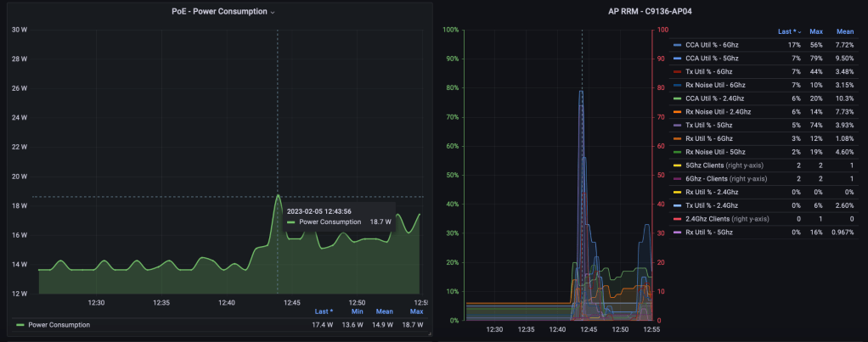Viewport: 868px width, 342px height.
Task: Click the PoE graph peak at 18.7 W
Action: point(278,196)
